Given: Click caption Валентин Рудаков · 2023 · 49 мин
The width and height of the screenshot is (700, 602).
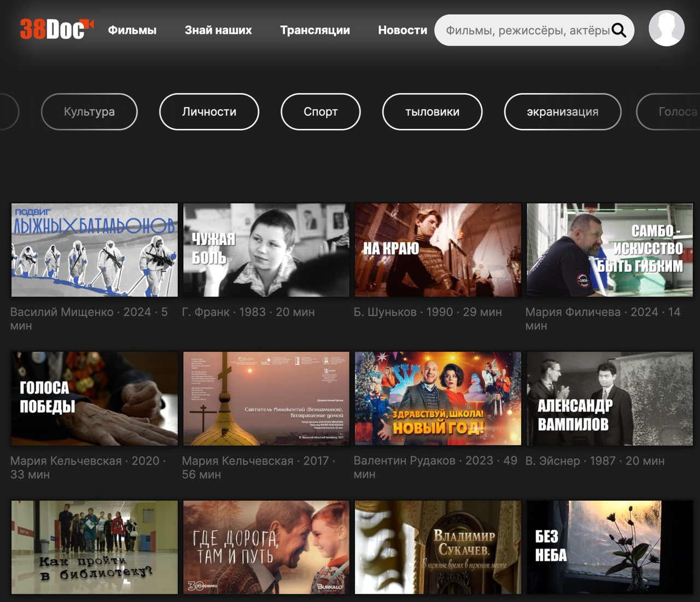Looking at the screenshot, I should [435, 467].
